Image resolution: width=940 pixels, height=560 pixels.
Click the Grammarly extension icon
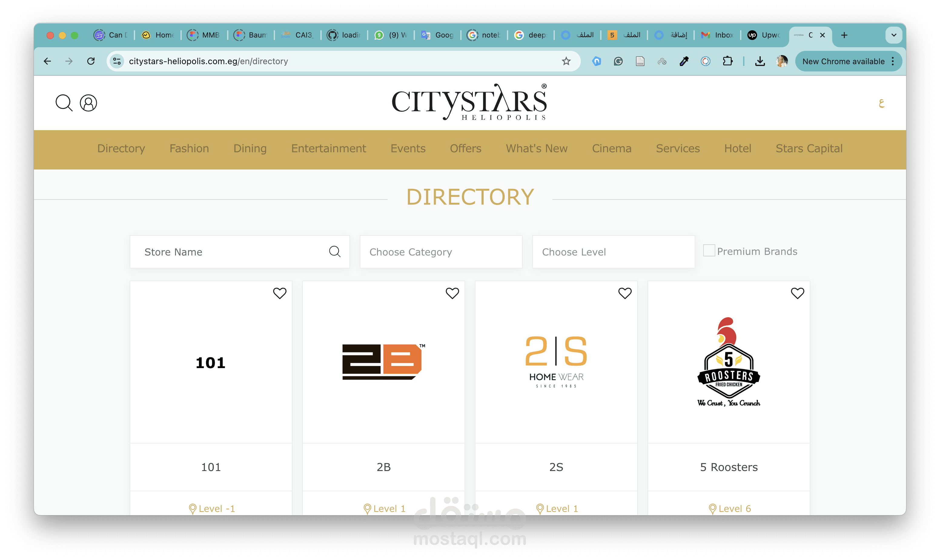618,61
